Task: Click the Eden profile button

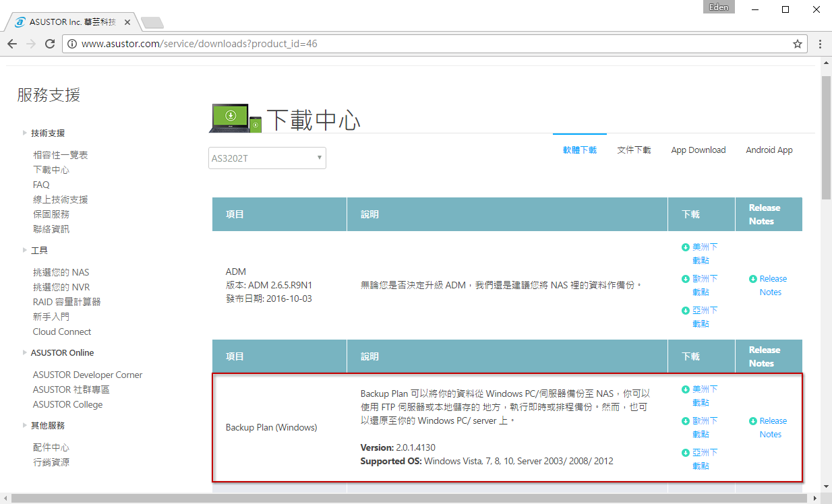Action: (719, 7)
